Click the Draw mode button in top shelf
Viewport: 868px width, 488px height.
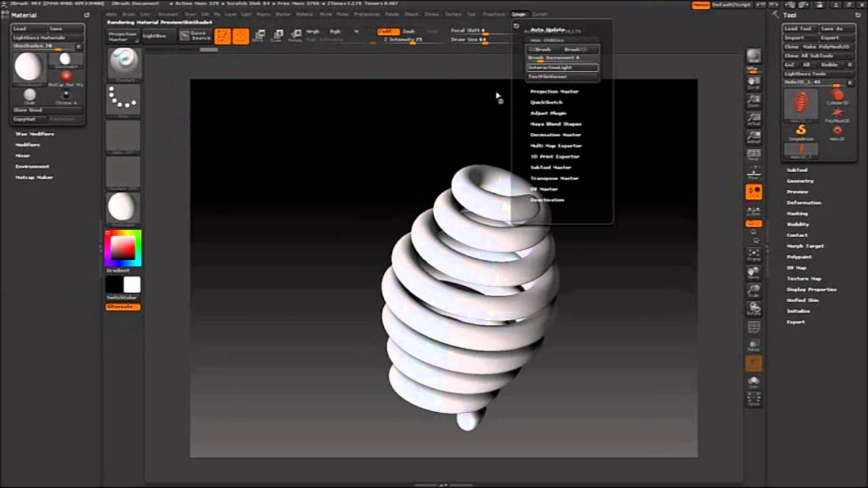pyautogui.click(x=241, y=36)
